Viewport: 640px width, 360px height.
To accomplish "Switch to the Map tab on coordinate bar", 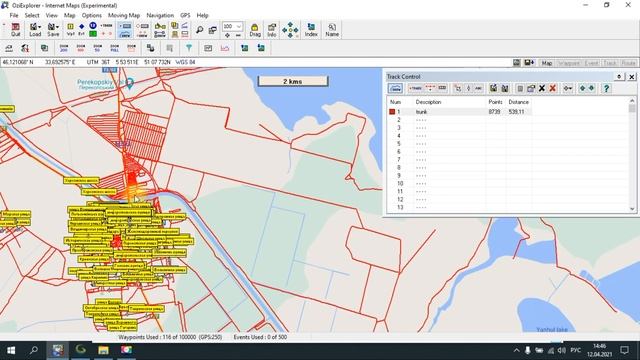I will click(x=547, y=63).
